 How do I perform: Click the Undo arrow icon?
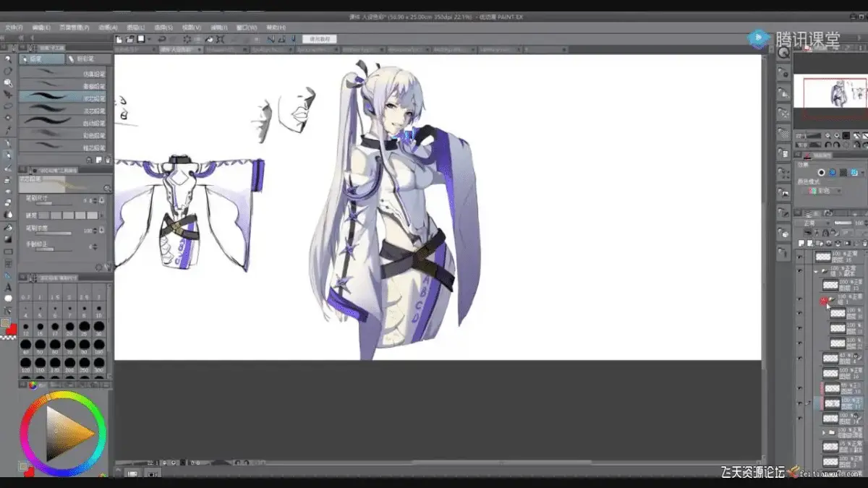(x=162, y=38)
